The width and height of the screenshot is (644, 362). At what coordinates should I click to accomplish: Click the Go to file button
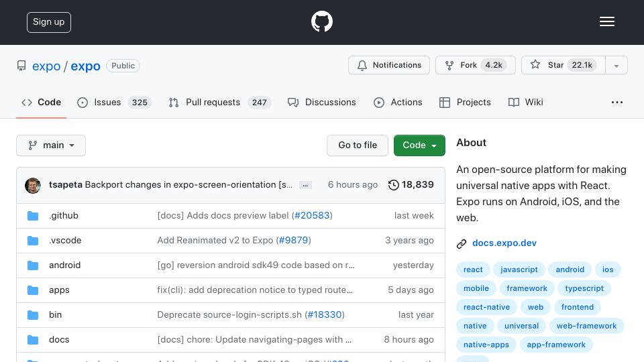(x=358, y=145)
